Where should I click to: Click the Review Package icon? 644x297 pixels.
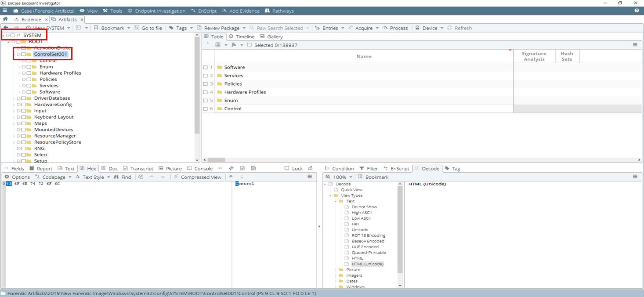tap(199, 28)
